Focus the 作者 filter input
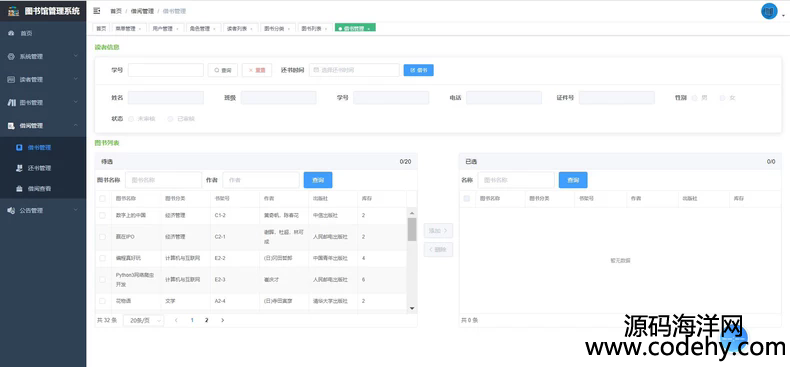Viewport: 790px width, 367px height. tap(261, 180)
